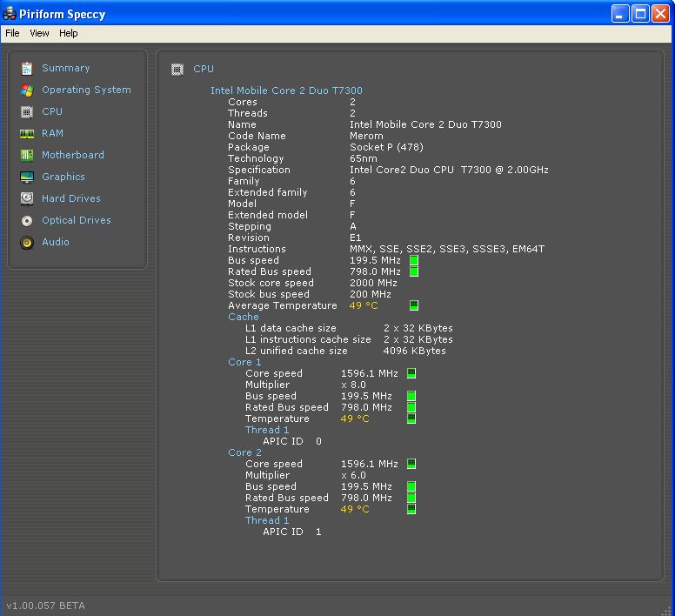Collapse the Cache section heading

(244, 317)
